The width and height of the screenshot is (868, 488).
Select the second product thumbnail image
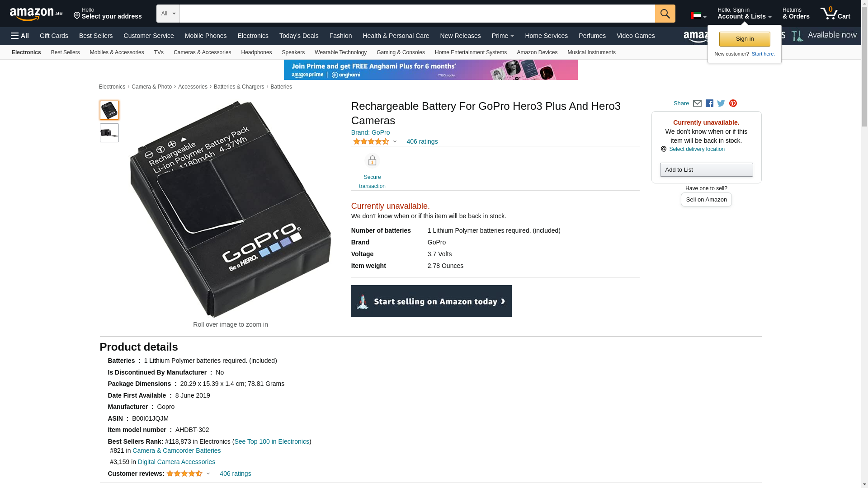(x=109, y=133)
